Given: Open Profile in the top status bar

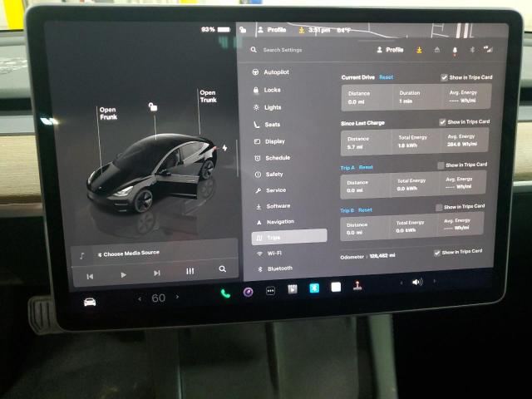Looking at the screenshot, I should [x=272, y=30].
